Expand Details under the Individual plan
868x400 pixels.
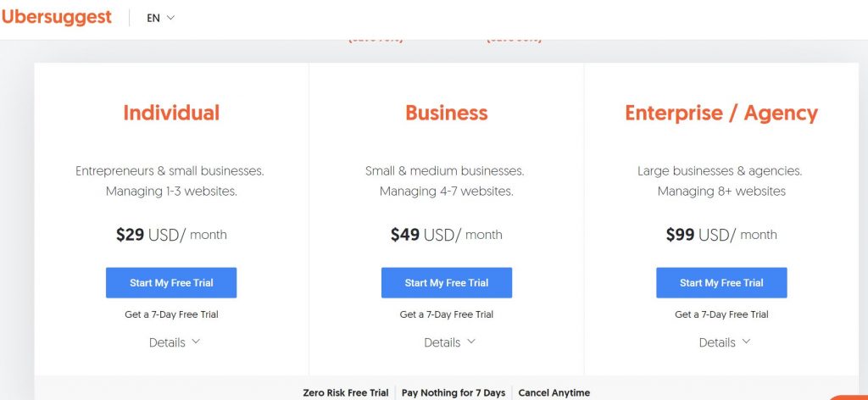[x=174, y=342]
